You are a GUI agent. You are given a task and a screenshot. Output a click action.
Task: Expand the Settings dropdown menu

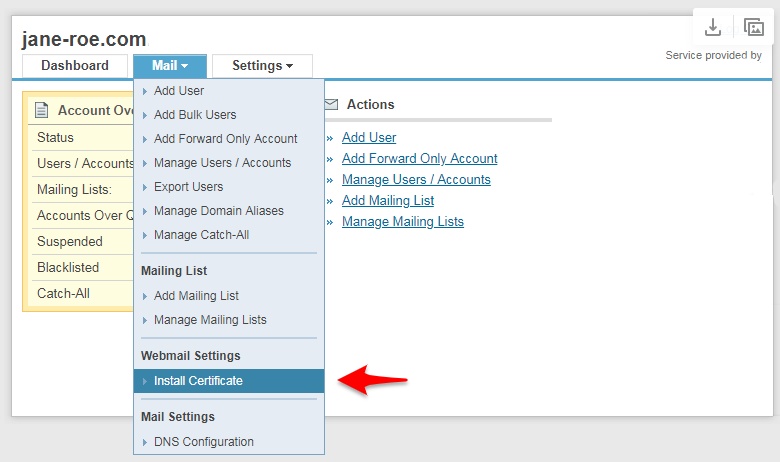point(262,66)
